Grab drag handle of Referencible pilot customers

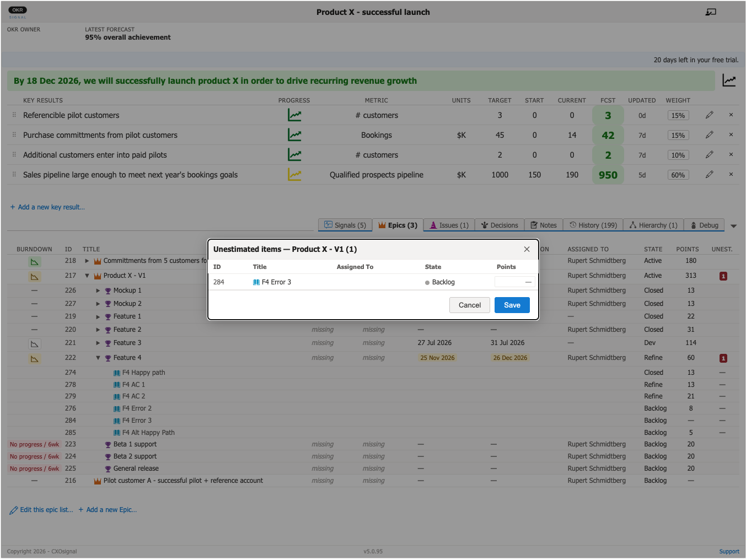pyautogui.click(x=14, y=115)
